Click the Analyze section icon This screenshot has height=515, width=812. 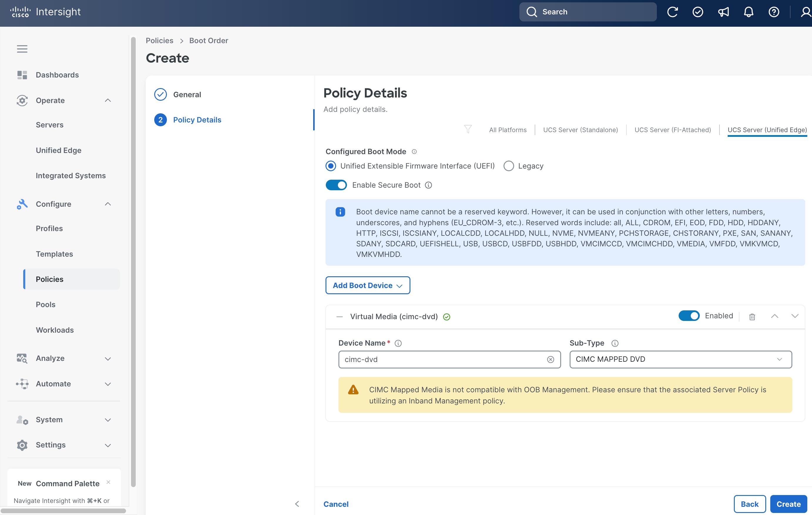22,358
